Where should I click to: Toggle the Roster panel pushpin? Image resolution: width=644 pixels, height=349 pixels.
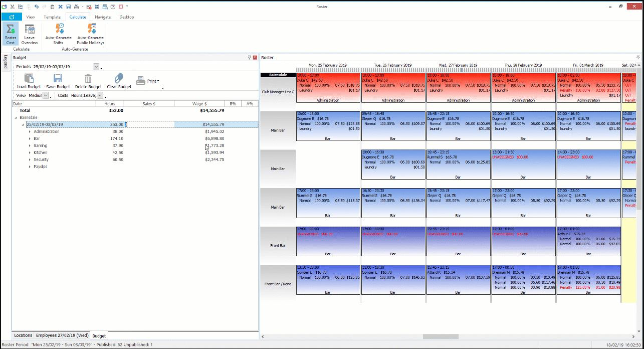(x=638, y=58)
